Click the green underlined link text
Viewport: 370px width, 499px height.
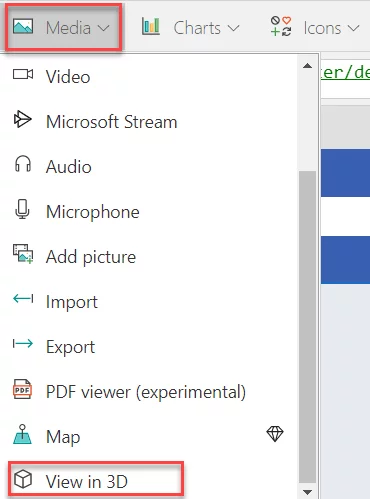[x=345, y=72]
